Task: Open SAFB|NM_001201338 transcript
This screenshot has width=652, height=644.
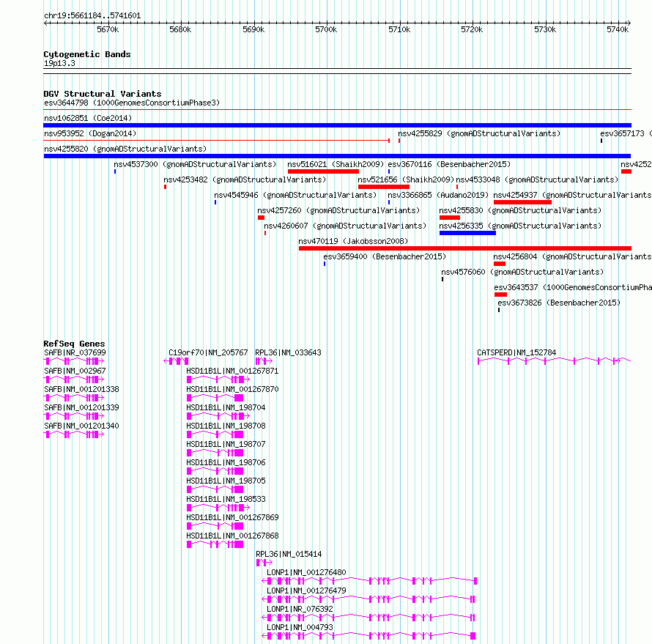Action: [x=74, y=397]
